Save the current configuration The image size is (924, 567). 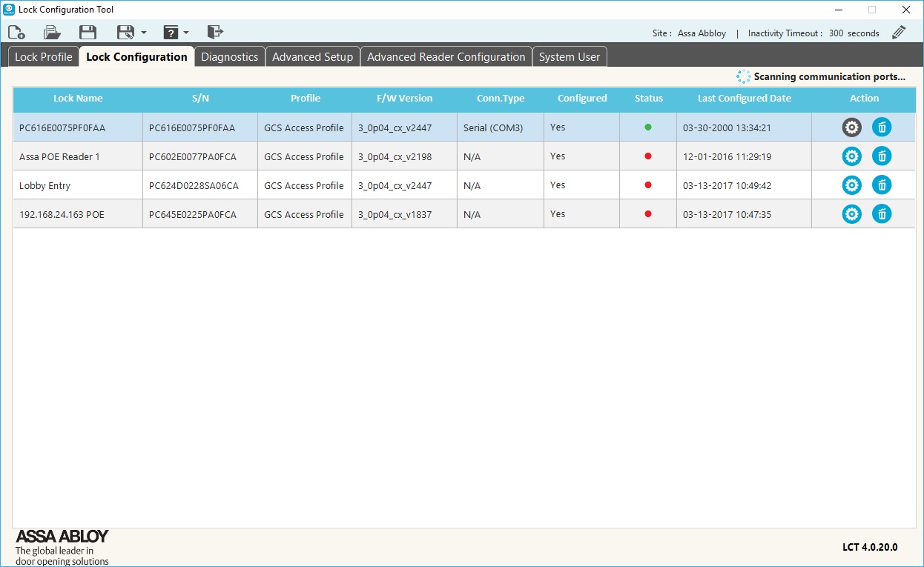pos(88,32)
